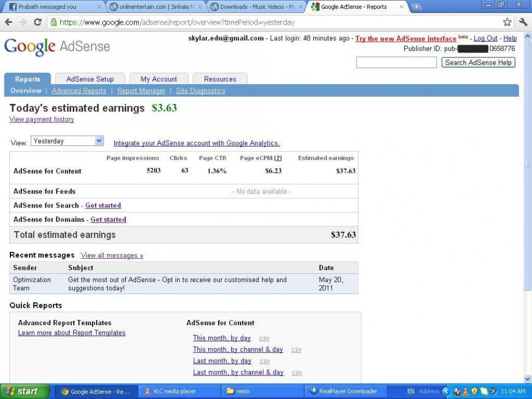Screen dimensions: 532x399
Task: Click the Google AdSense logo
Action: [x=57, y=46]
